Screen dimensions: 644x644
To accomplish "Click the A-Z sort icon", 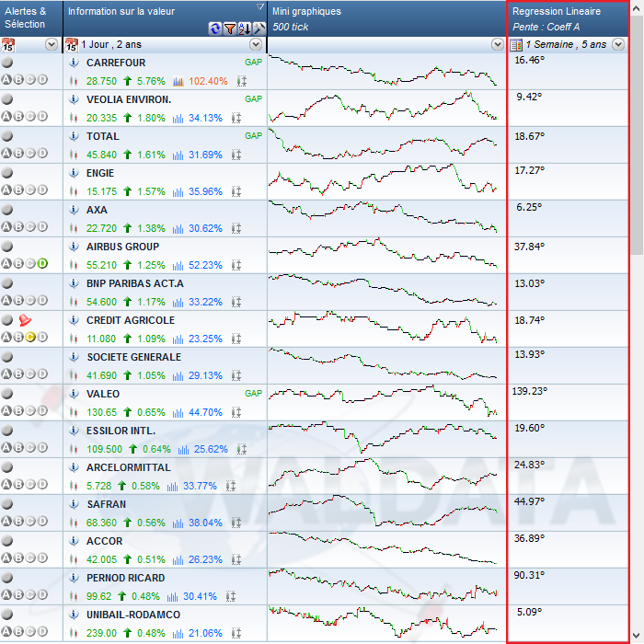I will tap(245, 29).
